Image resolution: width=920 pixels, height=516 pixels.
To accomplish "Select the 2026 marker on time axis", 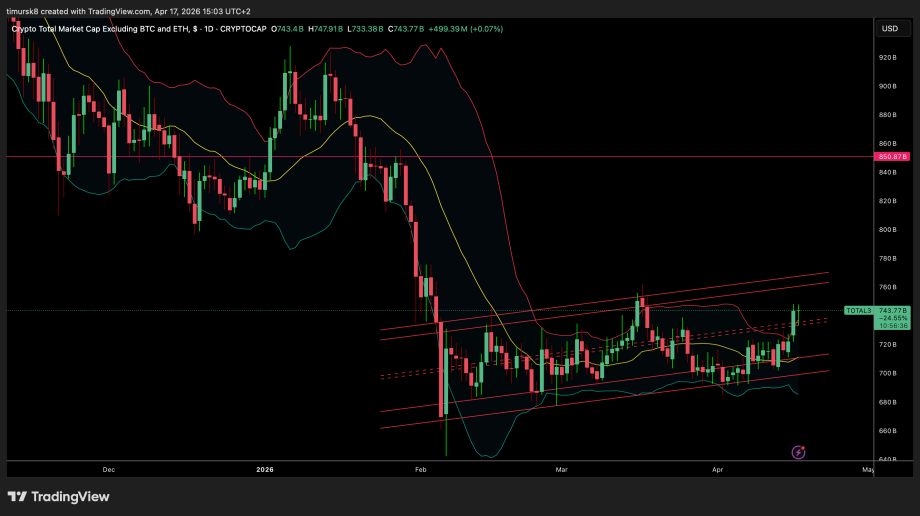I will [x=265, y=468].
